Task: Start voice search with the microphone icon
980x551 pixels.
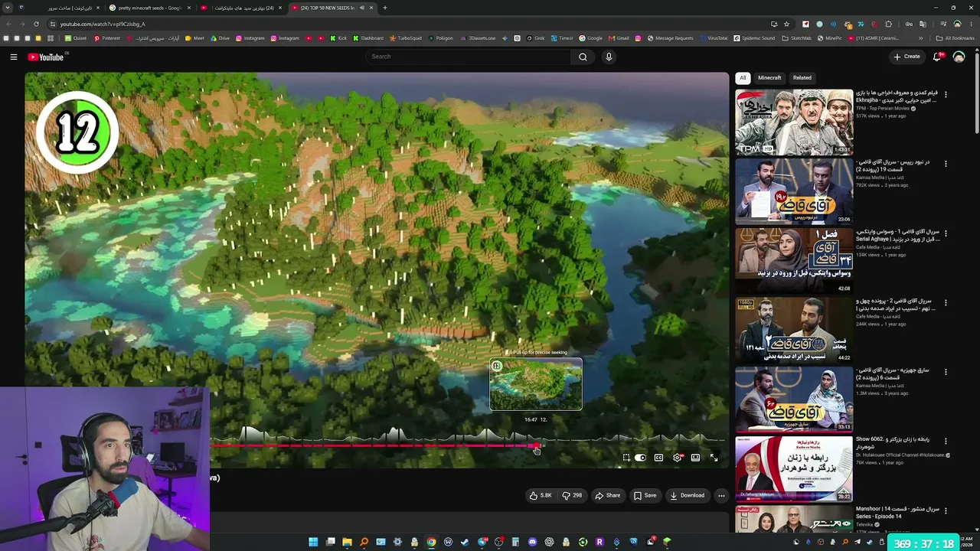Action: pos(609,57)
